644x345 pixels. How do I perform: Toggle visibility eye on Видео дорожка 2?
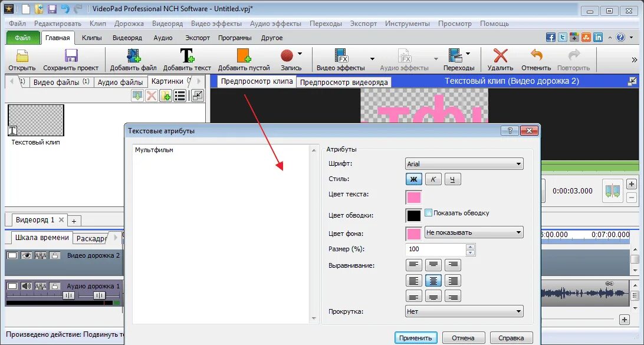tap(27, 255)
